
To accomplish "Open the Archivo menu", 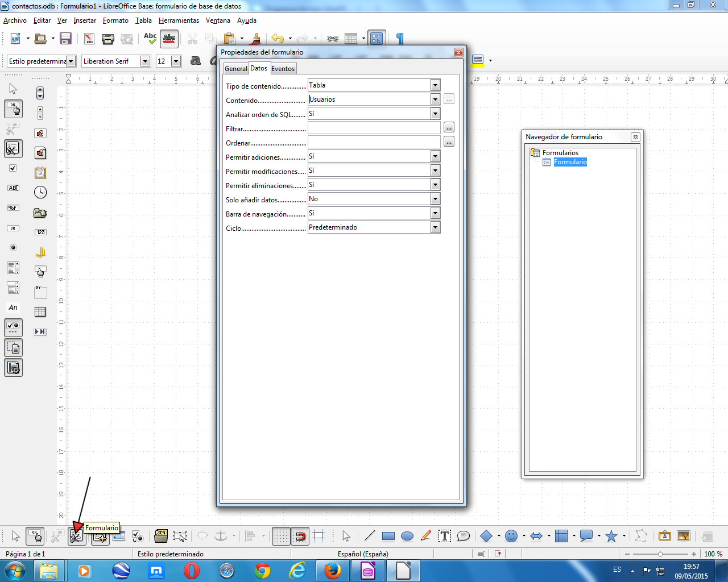I will point(15,20).
